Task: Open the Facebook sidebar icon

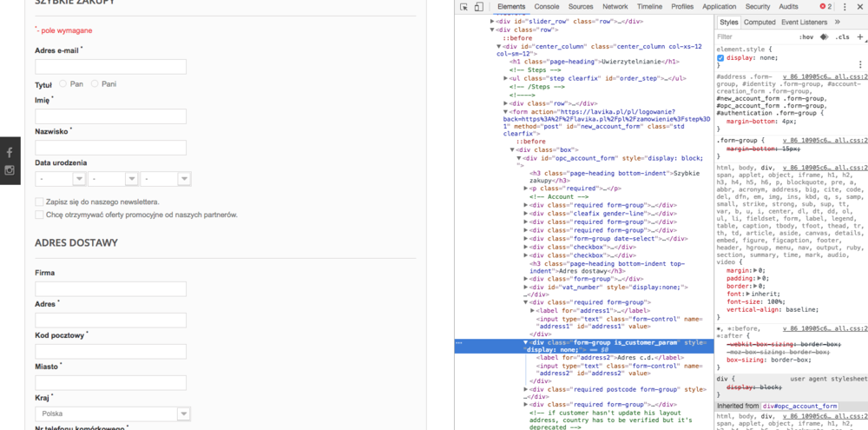Action: tap(10, 152)
